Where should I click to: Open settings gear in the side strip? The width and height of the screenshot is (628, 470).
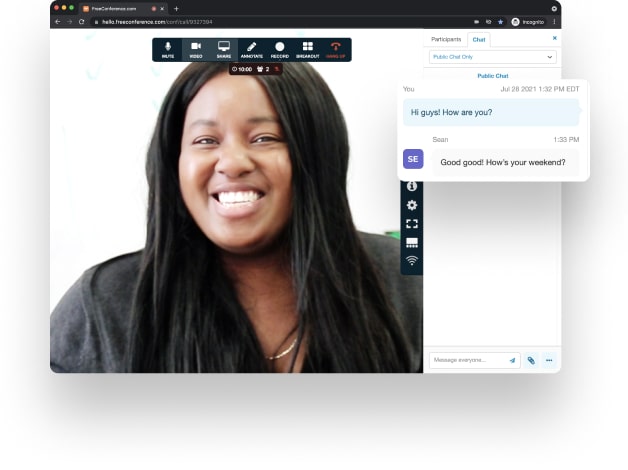(x=412, y=205)
